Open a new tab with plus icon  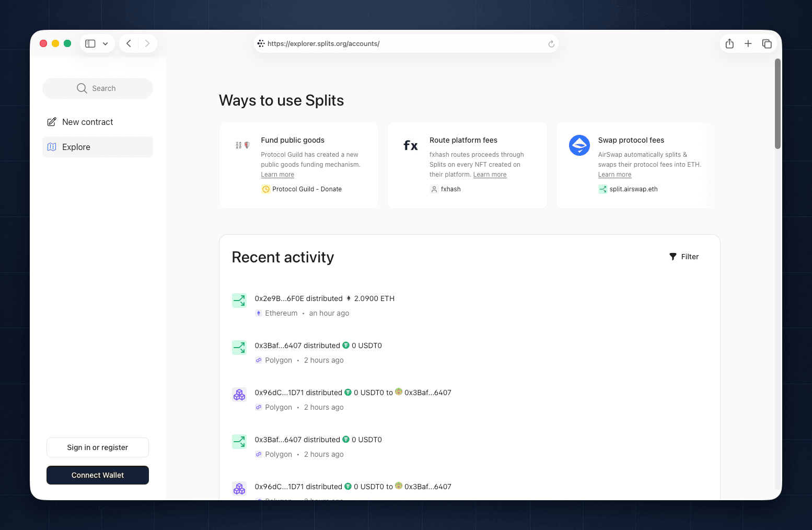pyautogui.click(x=748, y=43)
